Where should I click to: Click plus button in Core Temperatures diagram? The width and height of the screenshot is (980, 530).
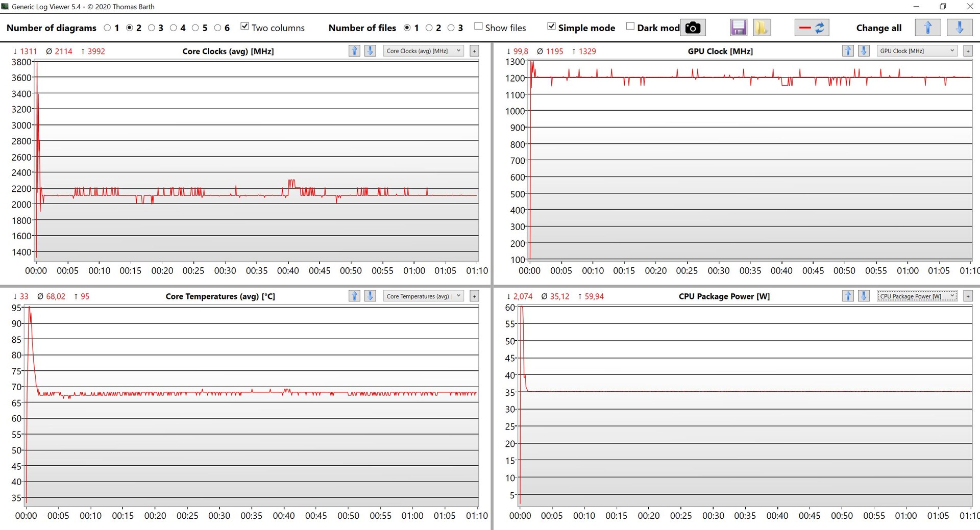(x=474, y=296)
